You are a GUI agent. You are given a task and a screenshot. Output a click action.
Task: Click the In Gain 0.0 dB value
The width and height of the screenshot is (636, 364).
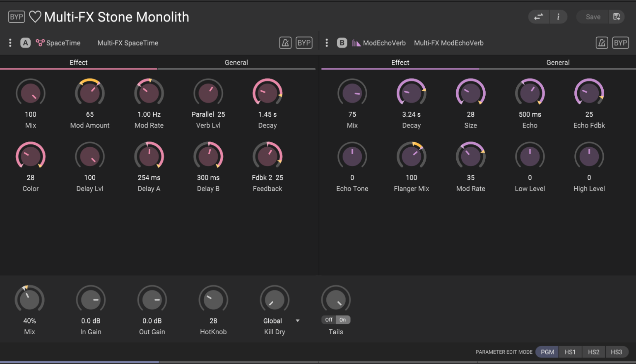[91, 321]
